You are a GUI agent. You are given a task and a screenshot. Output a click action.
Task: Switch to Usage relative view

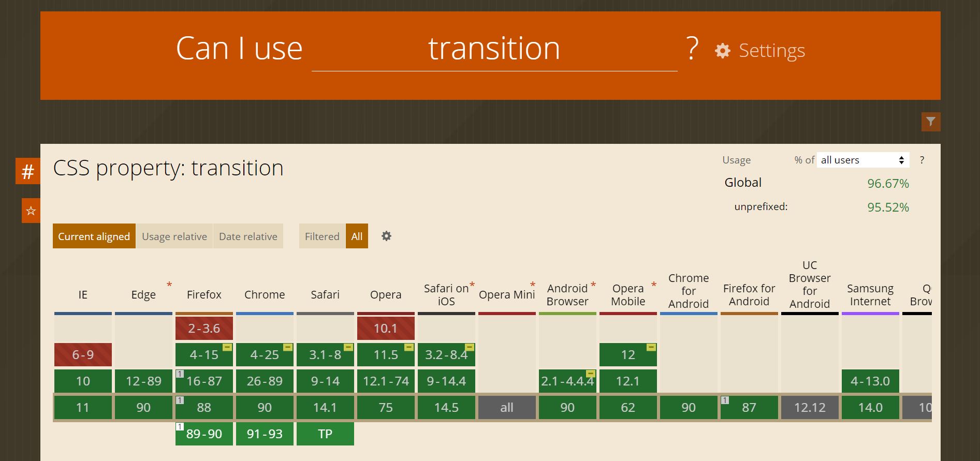[x=174, y=236]
